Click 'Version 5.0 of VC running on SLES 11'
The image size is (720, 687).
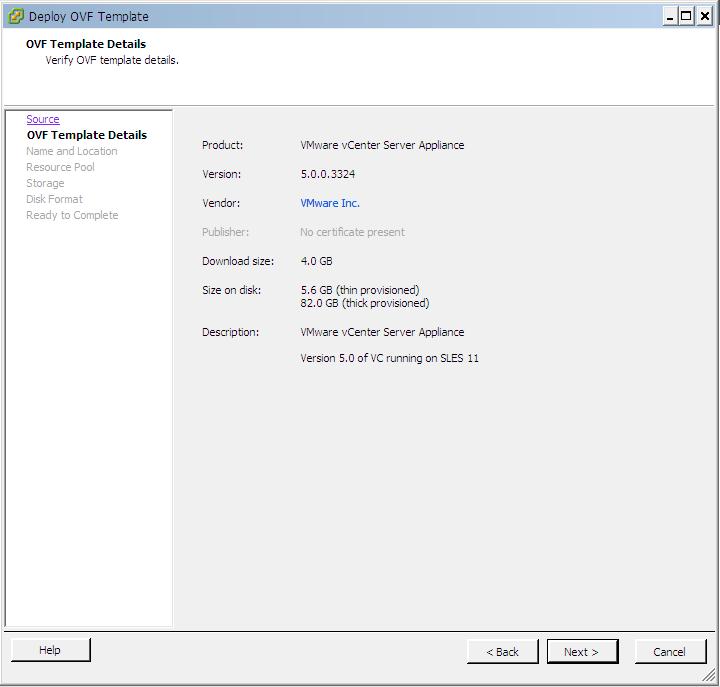[x=389, y=358]
